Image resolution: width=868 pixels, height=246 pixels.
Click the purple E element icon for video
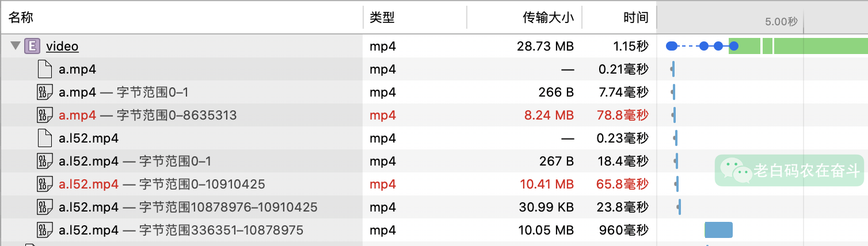coord(32,47)
